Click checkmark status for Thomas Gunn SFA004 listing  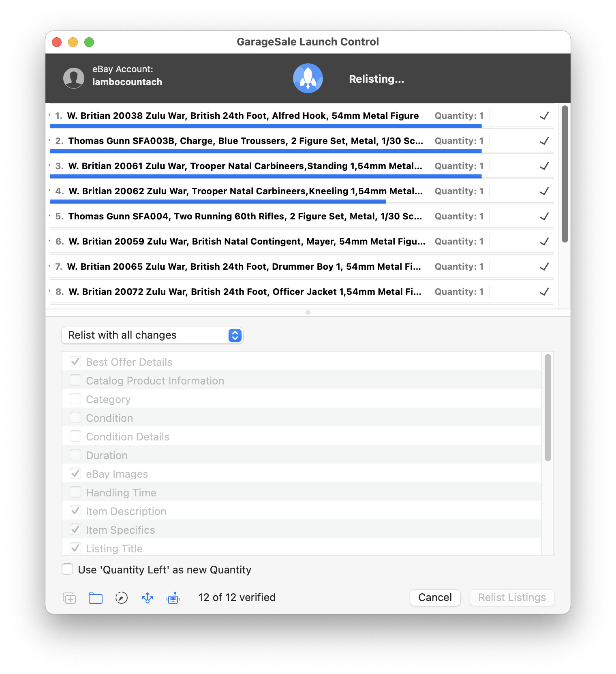(x=544, y=216)
